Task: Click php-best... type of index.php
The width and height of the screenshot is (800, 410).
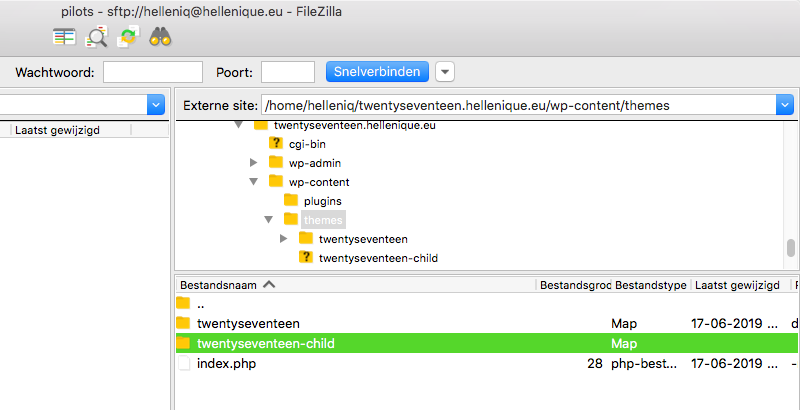Action: tap(644, 364)
